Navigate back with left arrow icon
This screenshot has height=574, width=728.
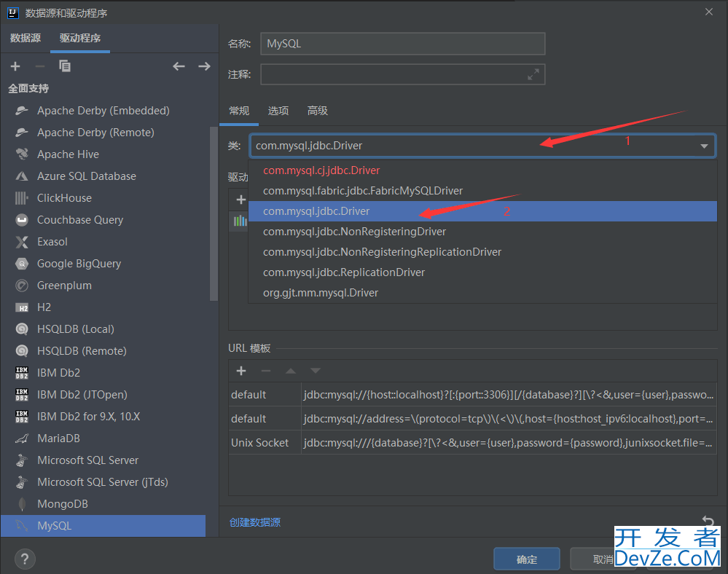coord(179,66)
